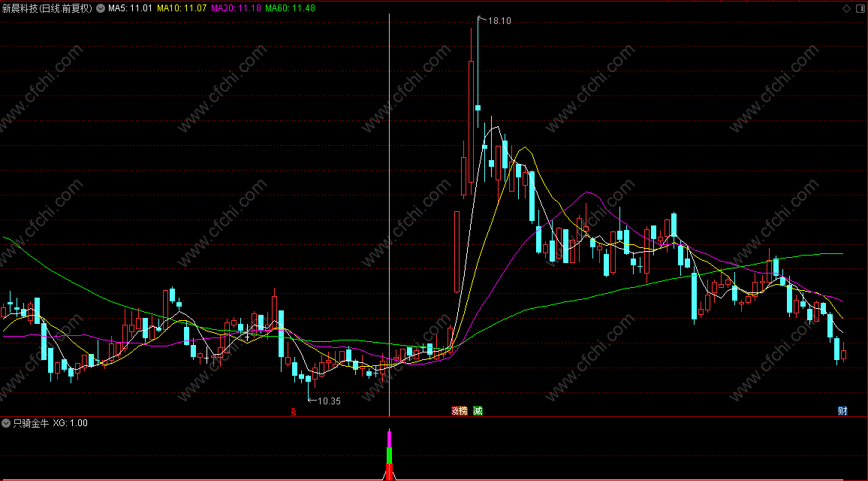The image size is (868, 481).
Task: Click the XG: 1.00 indicator value
Action: (71, 423)
